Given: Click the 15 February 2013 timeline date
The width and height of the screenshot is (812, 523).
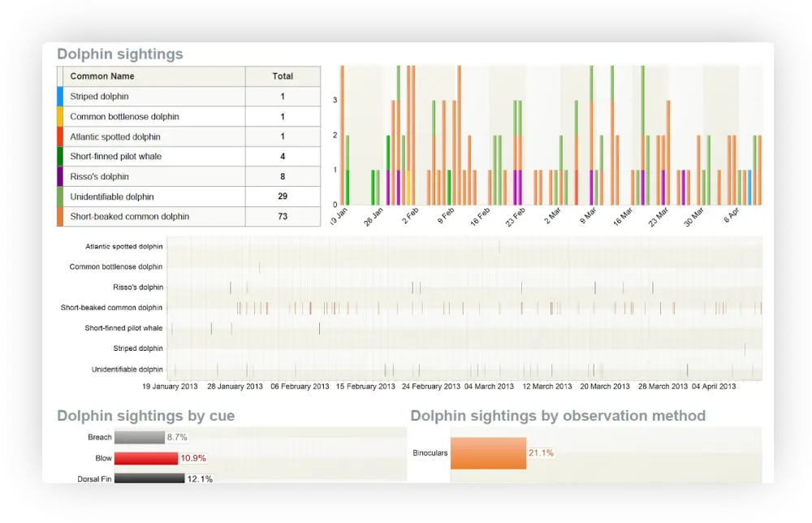Looking at the screenshot, I should tap(365, 387).
